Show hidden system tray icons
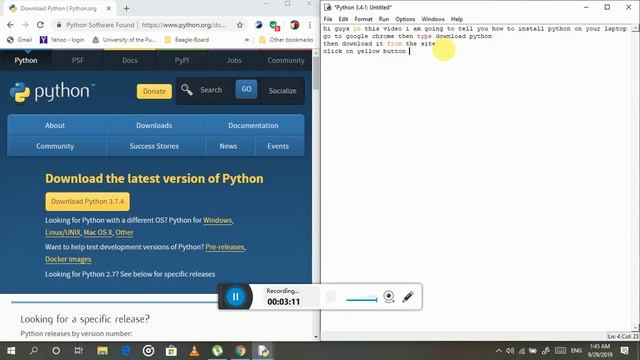 [x=499, y=351]
